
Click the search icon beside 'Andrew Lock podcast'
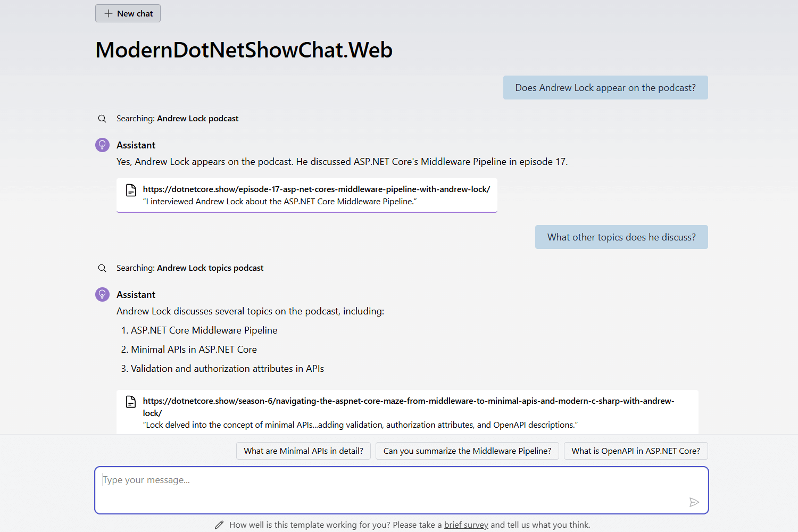click(102, 118)
